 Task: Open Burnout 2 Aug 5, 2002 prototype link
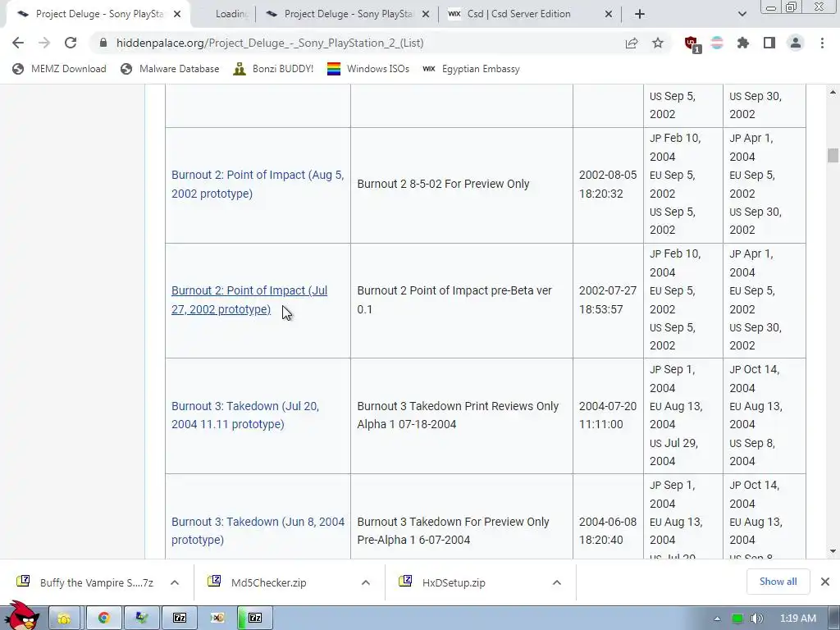click(258, 185)
